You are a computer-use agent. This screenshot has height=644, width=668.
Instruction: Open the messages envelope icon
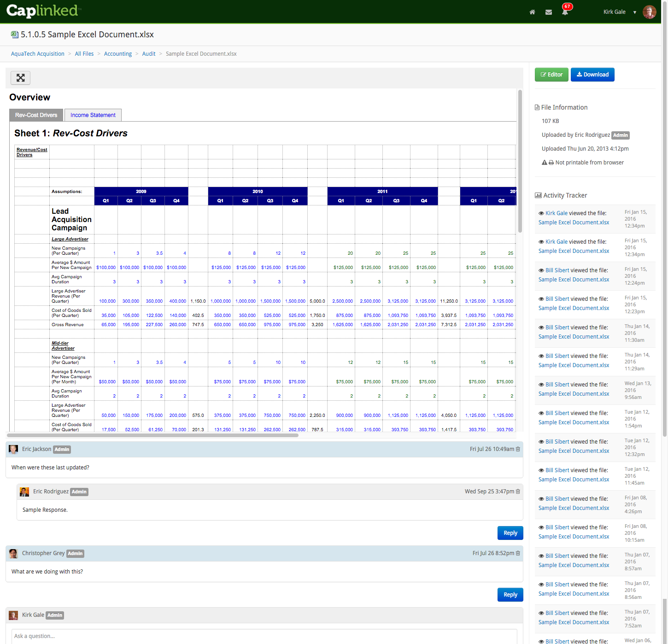pyautogui.click(x=548, y=12)
